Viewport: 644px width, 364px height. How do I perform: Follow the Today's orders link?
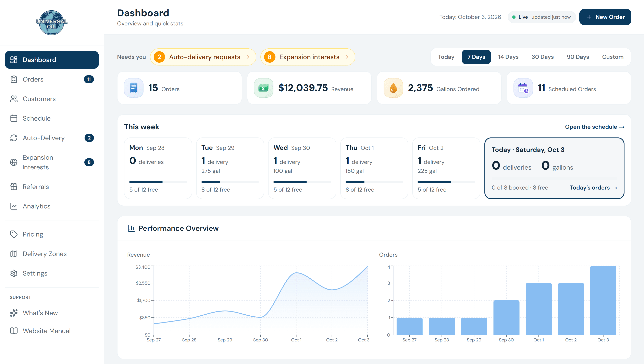594,188
